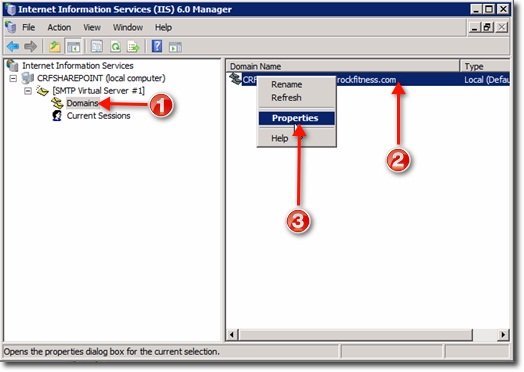This screenshot has width=524, height=372.
Task: Click the Properties toolbar icon
Action: click(x=97, y=46)
